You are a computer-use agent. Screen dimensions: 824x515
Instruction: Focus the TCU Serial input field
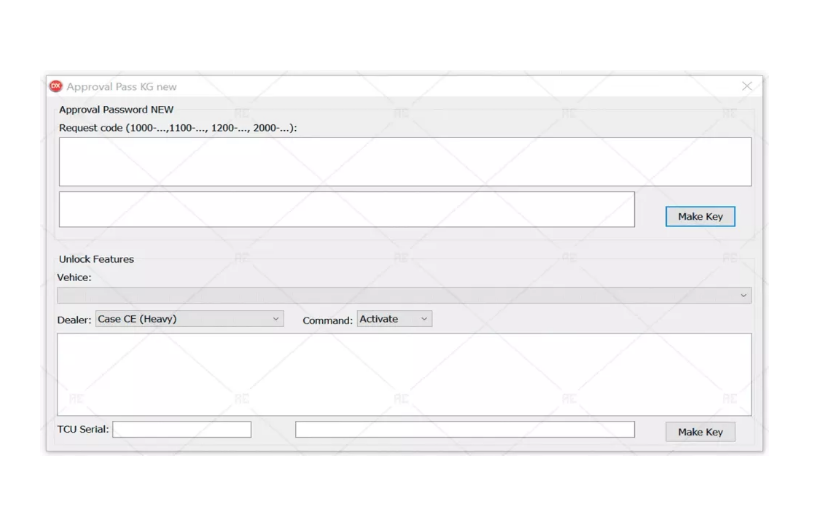pos(182,429)
